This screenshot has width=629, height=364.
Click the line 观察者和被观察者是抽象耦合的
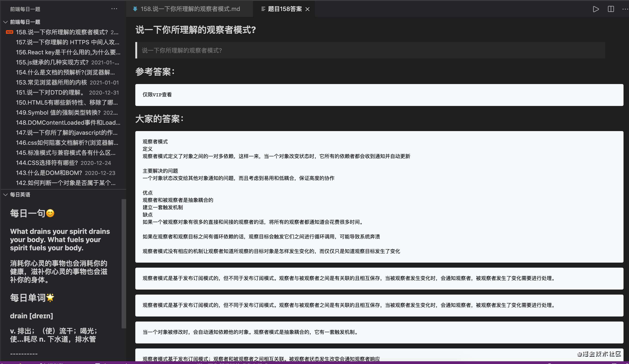[x=178, y=200]
